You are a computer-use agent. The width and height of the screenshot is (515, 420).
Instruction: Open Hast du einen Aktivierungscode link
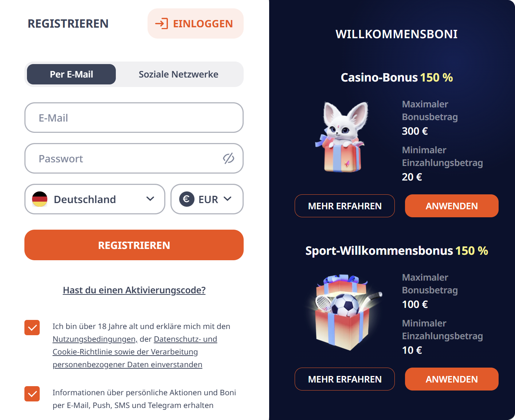(134, 290)
